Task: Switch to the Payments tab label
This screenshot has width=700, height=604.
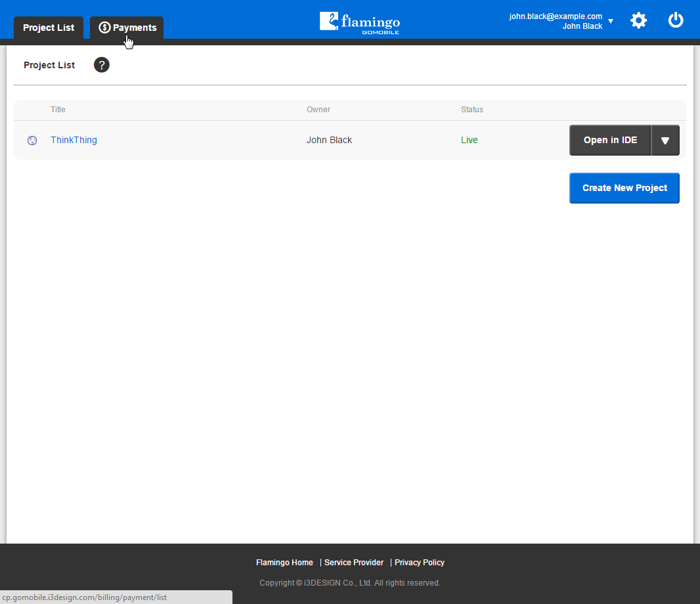Action: [x=135, y=28]
